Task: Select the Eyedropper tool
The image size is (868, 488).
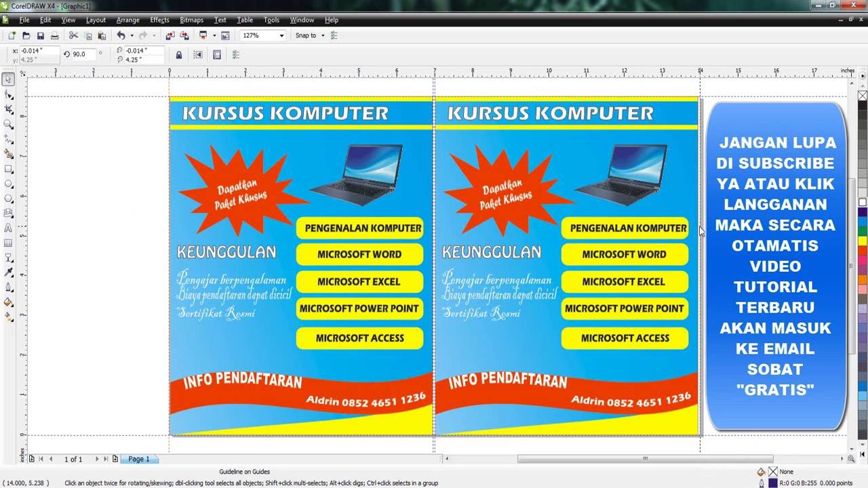Action: (8, 272)
